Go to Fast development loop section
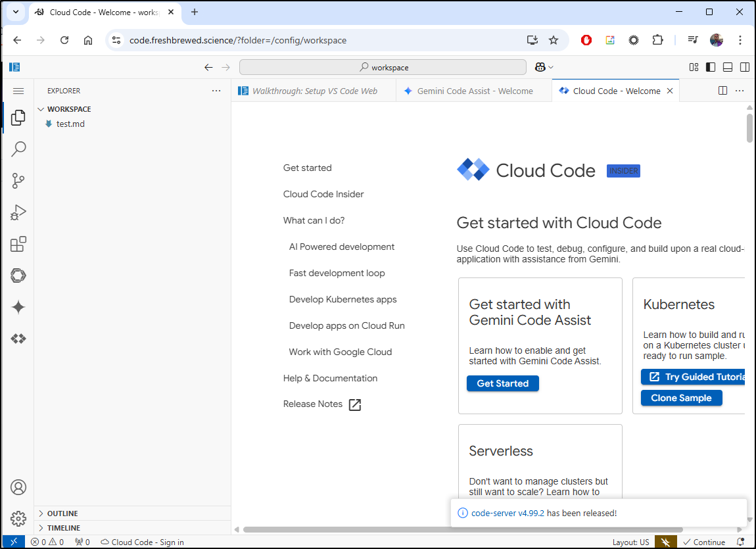The width and height of the screenshot is (756, 549). tap(337, 274)
